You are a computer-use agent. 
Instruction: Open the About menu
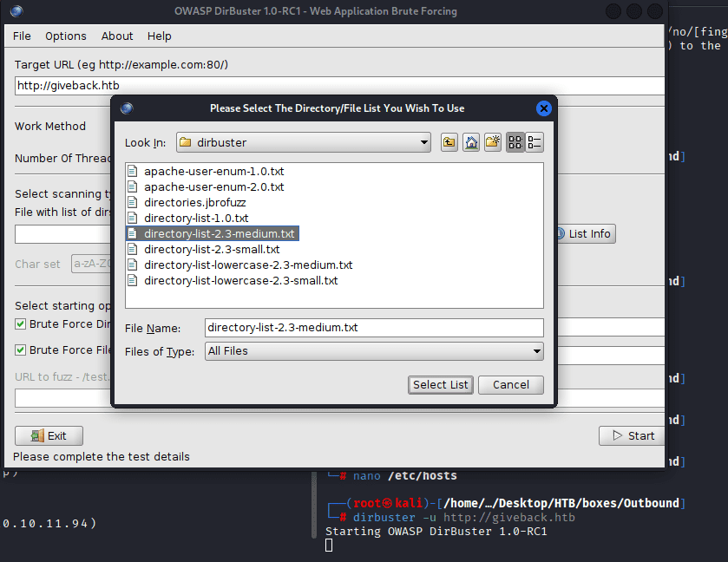(x=117, y=36)
